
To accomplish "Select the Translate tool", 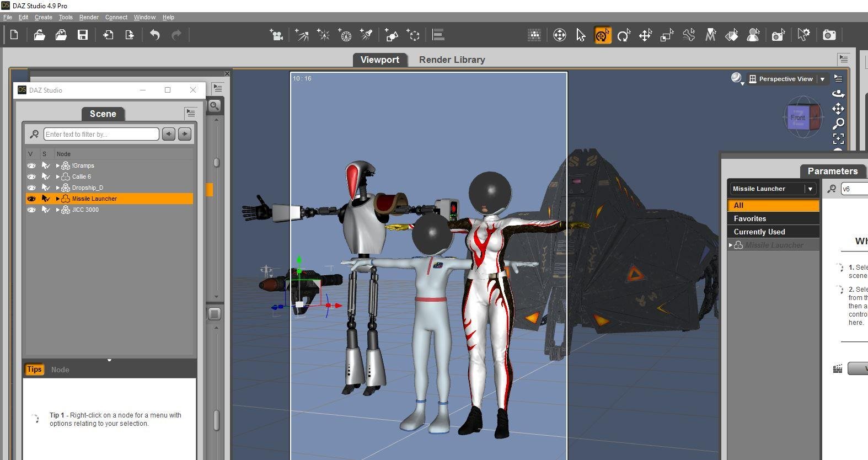I will [645, 35].
